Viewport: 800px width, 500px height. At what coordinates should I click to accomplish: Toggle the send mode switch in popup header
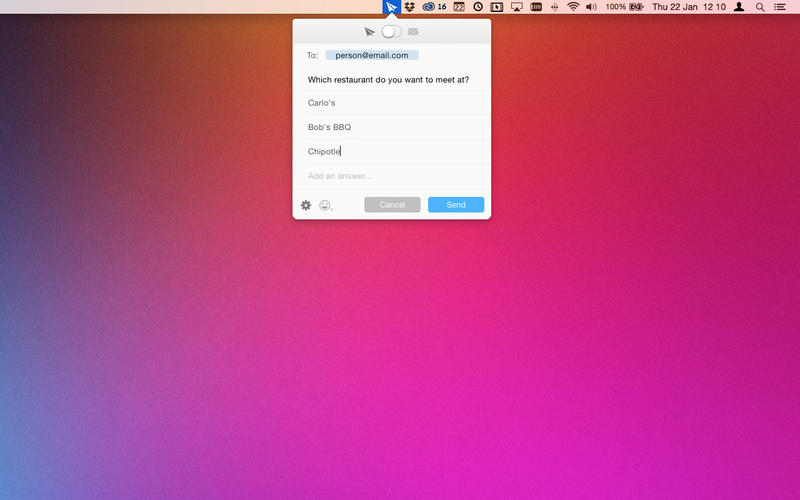[x=391, y=32]
